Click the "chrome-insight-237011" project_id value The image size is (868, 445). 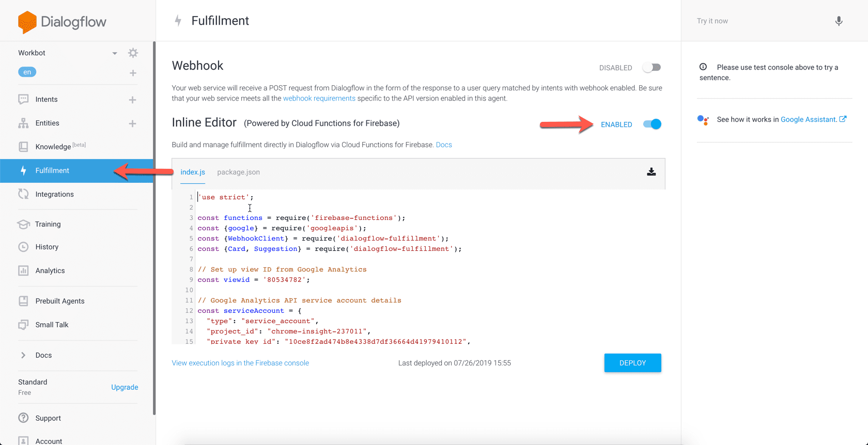317,331
